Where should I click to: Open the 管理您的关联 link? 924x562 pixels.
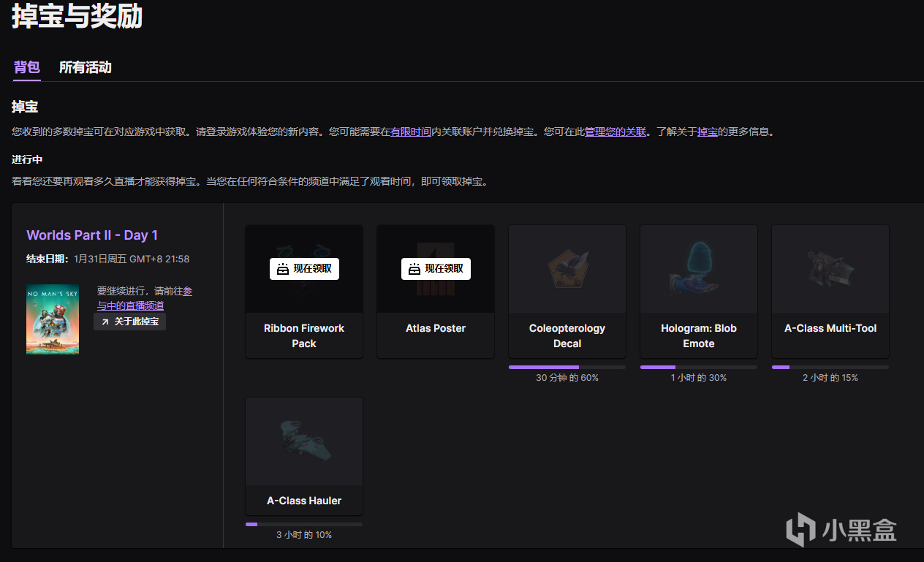[616, 132]
